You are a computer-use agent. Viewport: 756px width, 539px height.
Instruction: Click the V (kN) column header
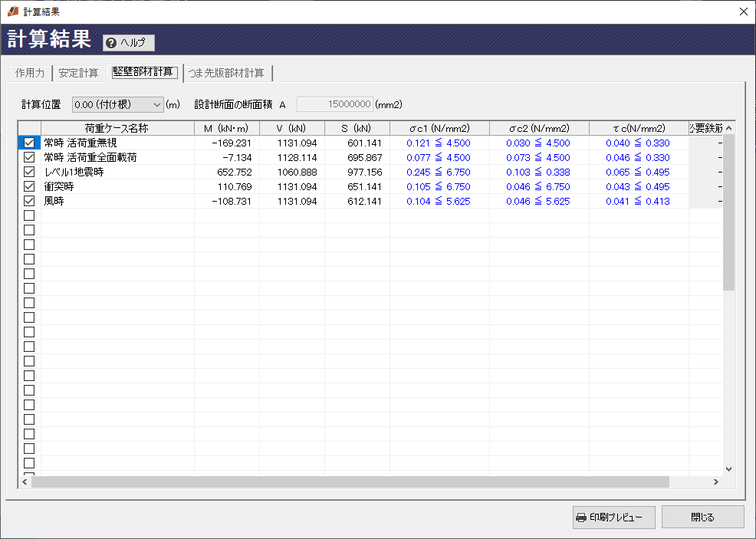[291, 128]
